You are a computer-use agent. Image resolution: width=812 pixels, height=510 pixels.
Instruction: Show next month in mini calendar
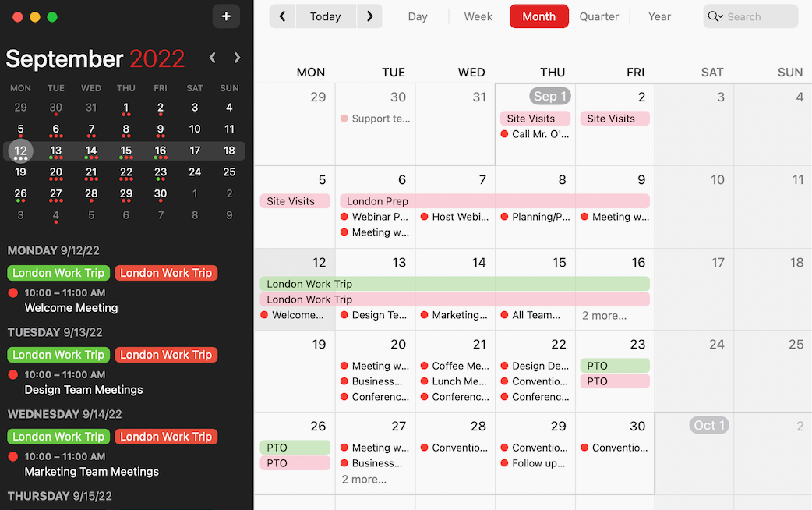(x=237, y=58)
